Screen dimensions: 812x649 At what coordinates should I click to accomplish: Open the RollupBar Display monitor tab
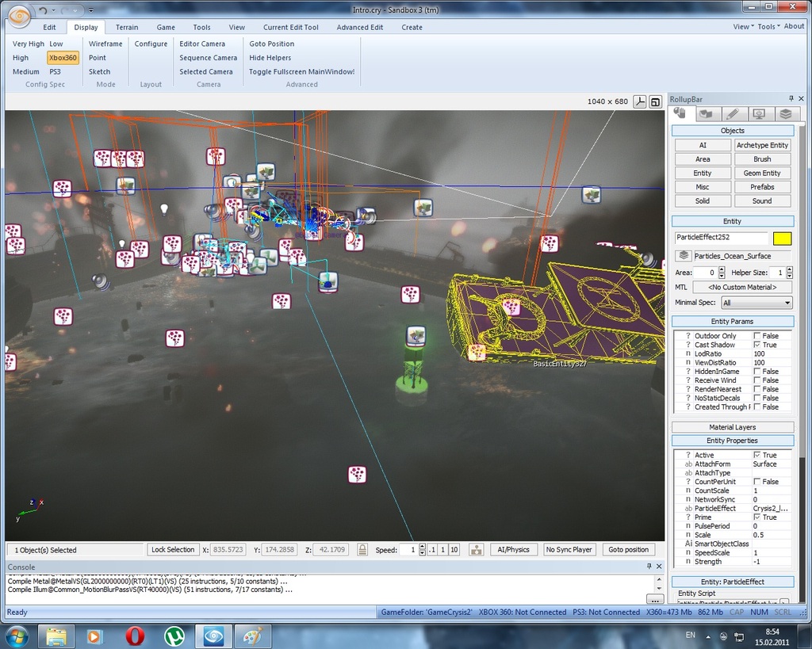tap(759, 114)
